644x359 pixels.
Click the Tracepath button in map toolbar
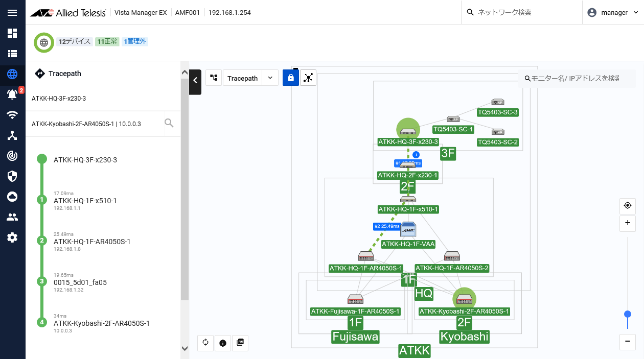242,78
